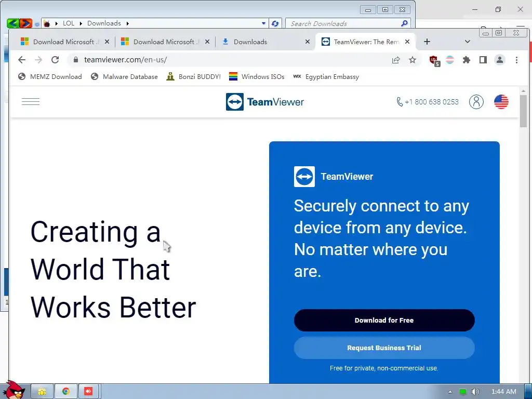Image resolution: width=532 pixels, height=399 pixels.
Task: Open Malware Database bookmark
Action: pyautogui.click(x=124, y=77)
